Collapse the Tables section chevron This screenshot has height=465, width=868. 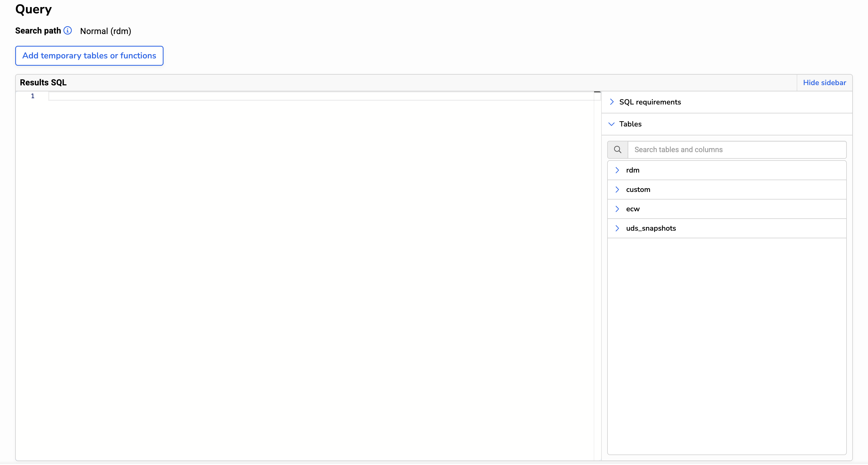point(612,124)
